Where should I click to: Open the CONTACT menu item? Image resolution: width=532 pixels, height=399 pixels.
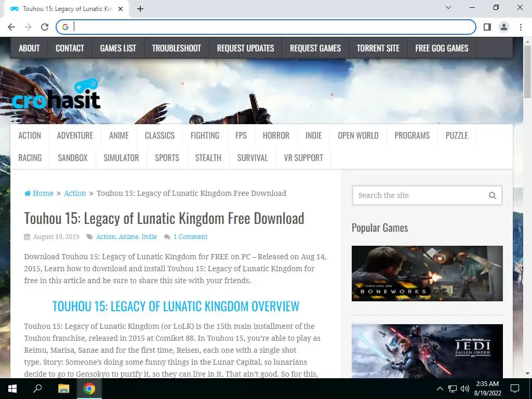[70, 48]
